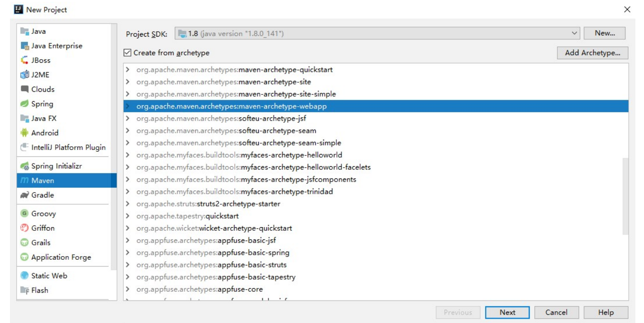Click the Griffon icon
This screenshot has height=323, width=644.
[24, 228]
